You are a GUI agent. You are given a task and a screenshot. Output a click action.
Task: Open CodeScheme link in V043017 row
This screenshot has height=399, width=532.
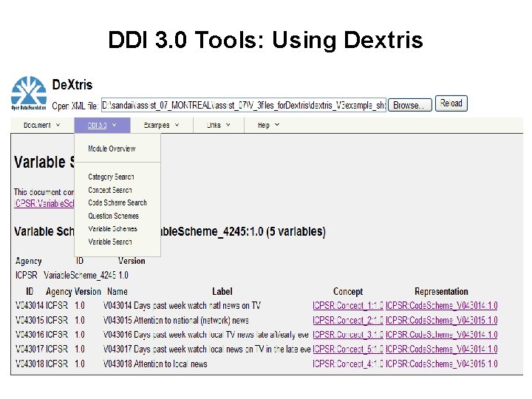pyautogui.click(x=441, y=349)
